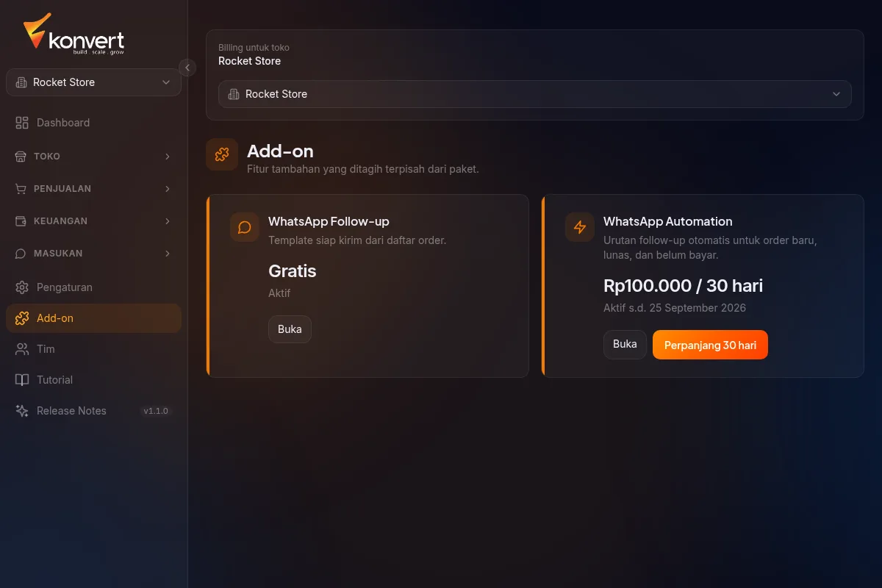The image size is (882, 588).
Task: Click Aktif s.d. 25 September 2026 text
Action: coord(675,308)
